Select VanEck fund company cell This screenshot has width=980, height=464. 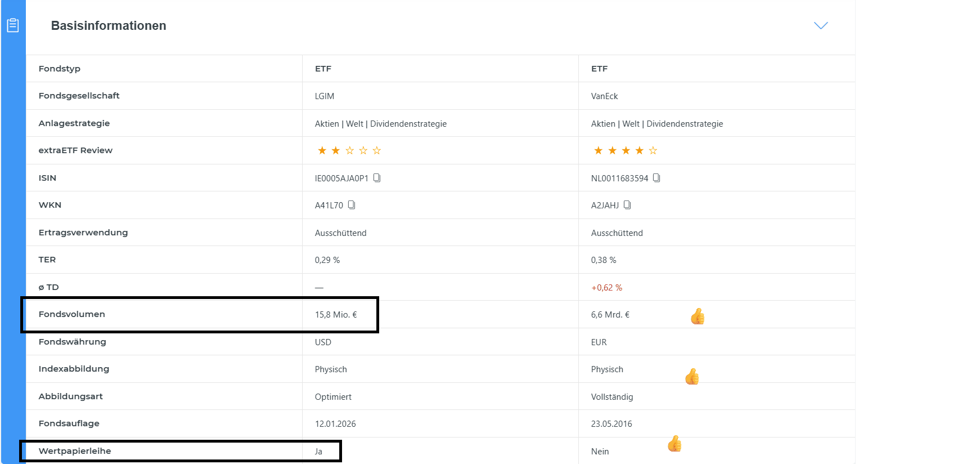pos(604,96)
